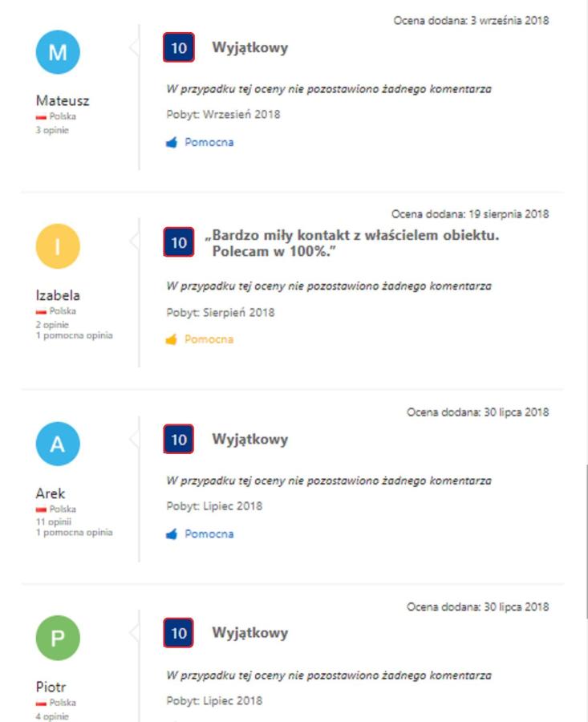Click thumbs-up icon on Arek's review

[172, 534]
